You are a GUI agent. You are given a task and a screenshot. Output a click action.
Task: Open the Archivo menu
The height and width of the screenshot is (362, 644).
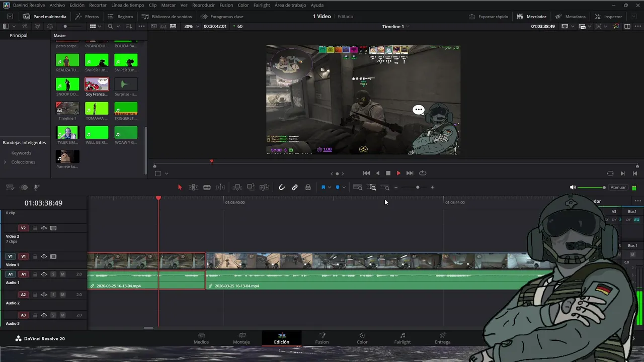point(57,5)
